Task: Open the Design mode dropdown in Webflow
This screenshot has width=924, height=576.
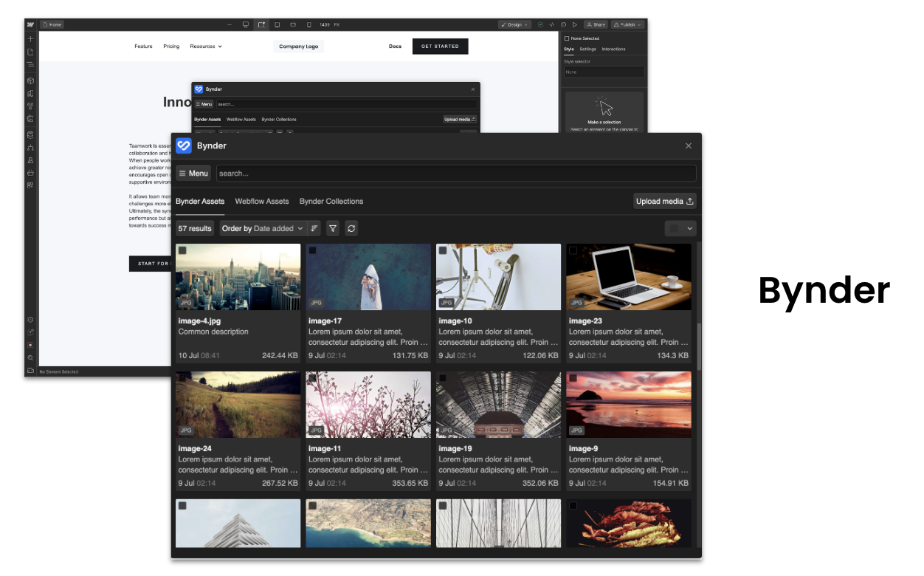Action: (x=514, y=24)
